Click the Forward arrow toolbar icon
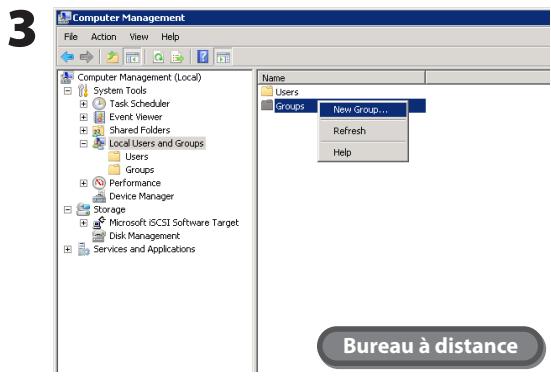551x376 pixels. pyautogui.click(x=86, y=57)
